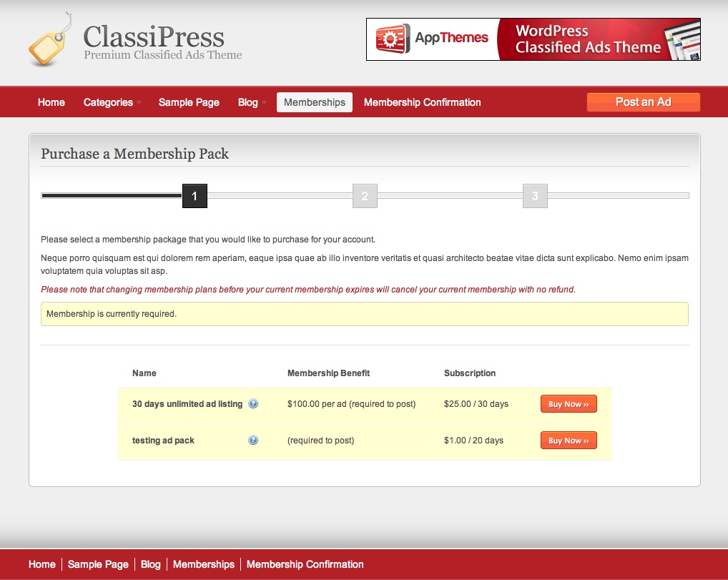Click help icon for 30 days unlimited ad listing
The image size is (728, 580).
pyautogui.click(x=253, y=403)
